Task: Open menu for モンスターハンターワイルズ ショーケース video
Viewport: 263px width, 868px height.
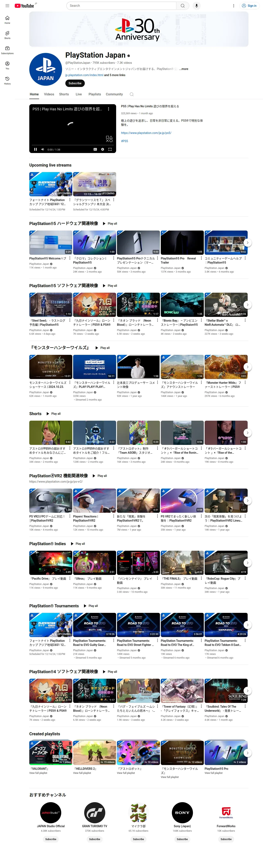Action: coord(70,383)
